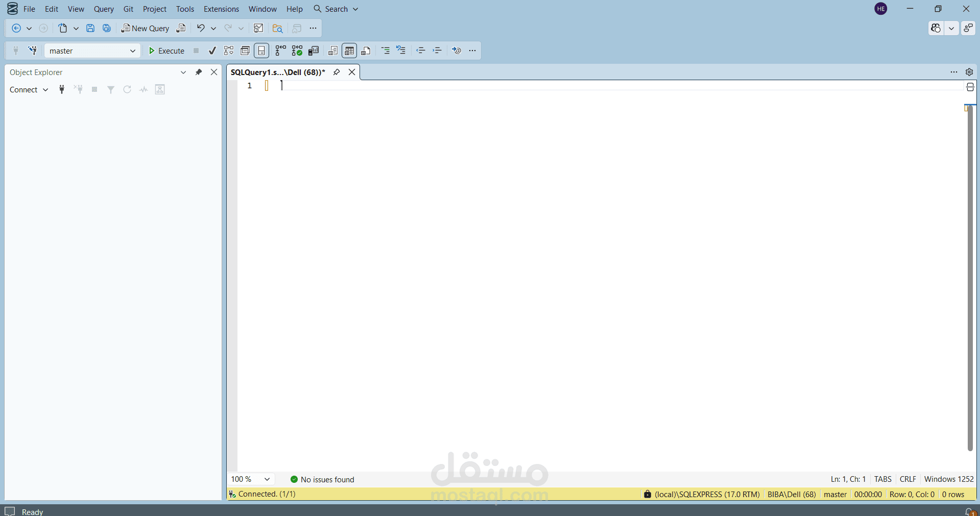Save the current query with the disk icon
980x516 pixels.
(x=90, y=29)
